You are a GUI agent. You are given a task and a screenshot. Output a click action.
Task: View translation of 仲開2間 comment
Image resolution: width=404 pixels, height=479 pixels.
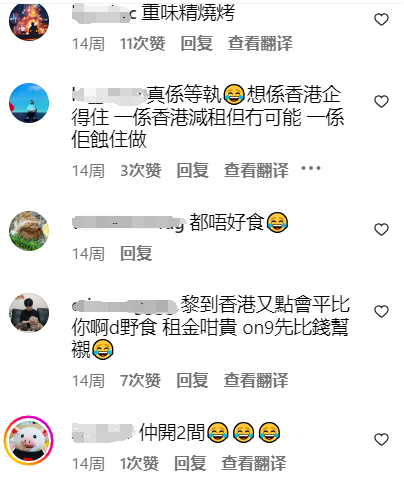tap(254, 464)
